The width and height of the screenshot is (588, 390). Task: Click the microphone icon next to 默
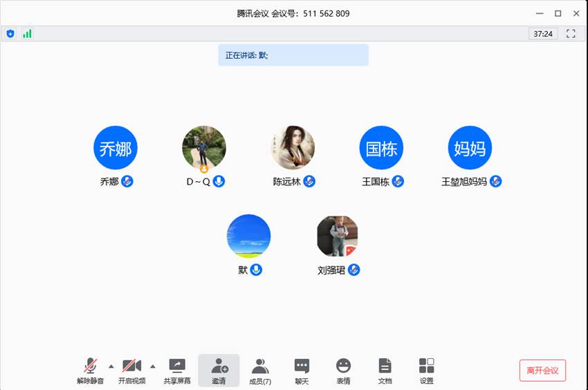256,270
